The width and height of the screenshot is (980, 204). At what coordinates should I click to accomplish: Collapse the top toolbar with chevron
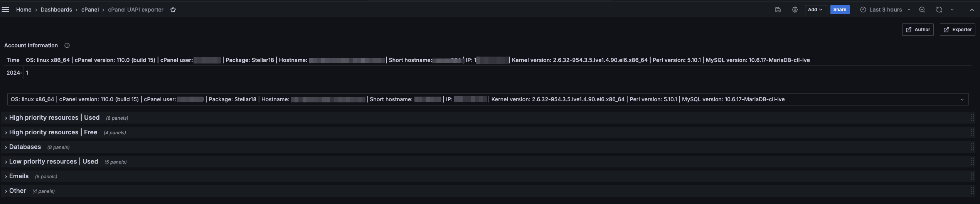[972, 10]
